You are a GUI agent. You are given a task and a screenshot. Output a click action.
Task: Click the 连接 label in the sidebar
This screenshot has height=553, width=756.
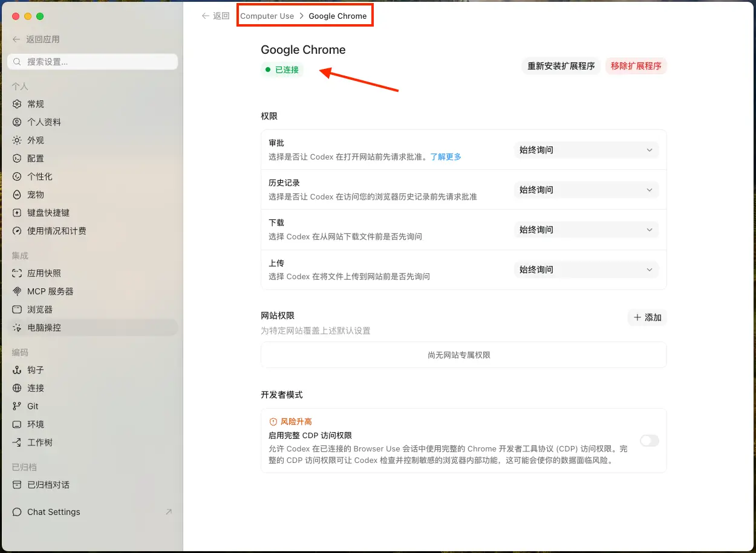click(36, 388)
